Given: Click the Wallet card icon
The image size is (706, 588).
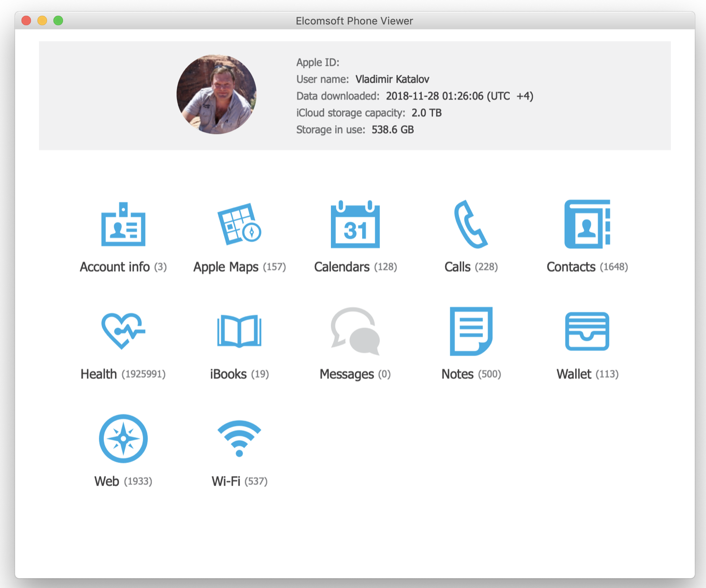Looking at the screenshot, I should [x=587, y=331].
